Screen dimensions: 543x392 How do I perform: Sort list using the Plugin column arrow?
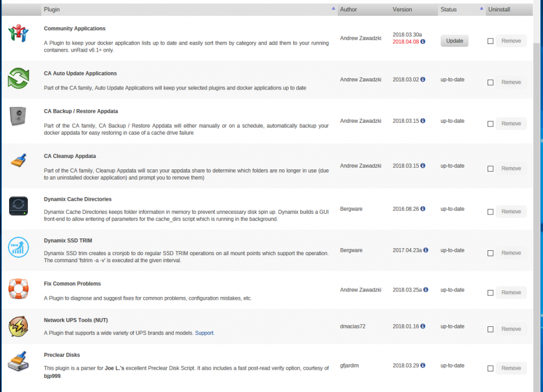click(333, 8)
